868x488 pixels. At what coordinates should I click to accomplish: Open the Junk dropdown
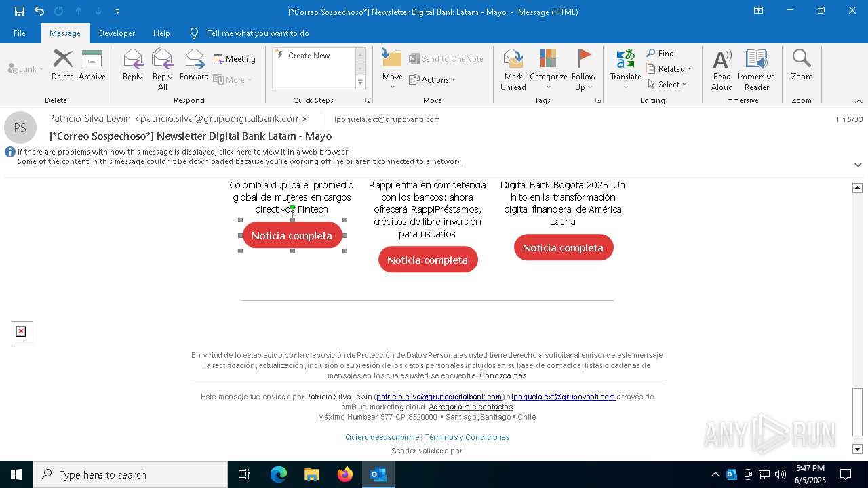pyautogui.click(x=26, y=68)
